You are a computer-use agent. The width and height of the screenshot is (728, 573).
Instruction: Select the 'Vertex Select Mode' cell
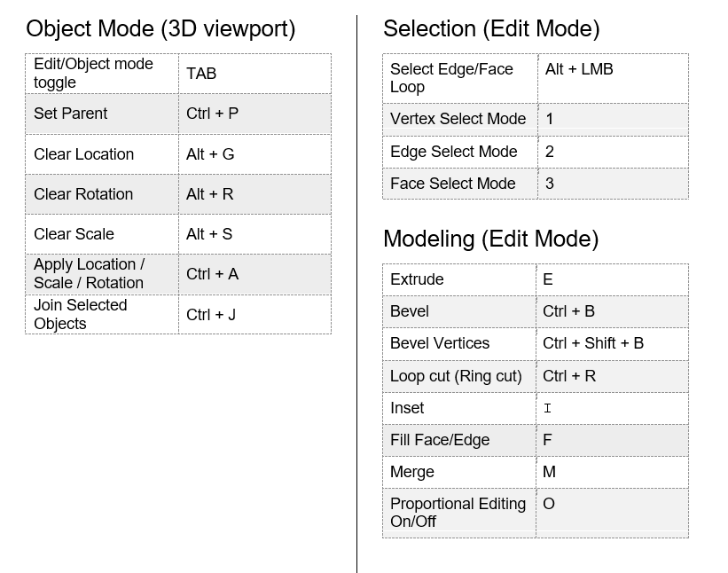click(x=458, y=119)
